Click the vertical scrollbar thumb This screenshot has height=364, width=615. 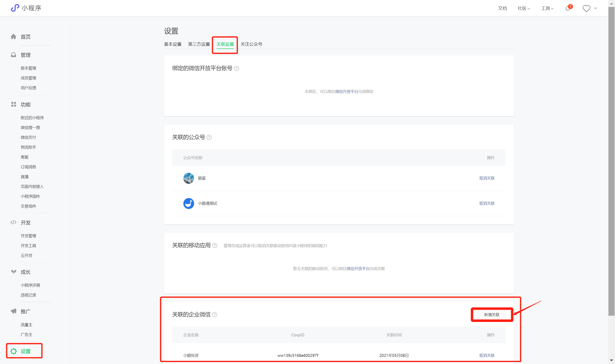612,161
